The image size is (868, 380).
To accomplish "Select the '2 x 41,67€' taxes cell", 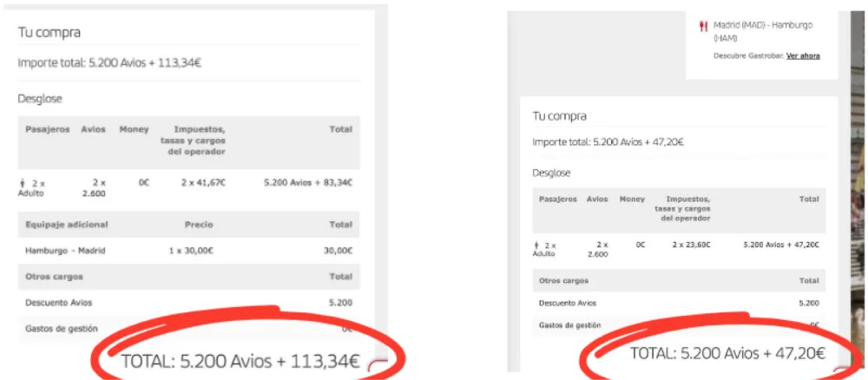I will [x=203, y=182].
